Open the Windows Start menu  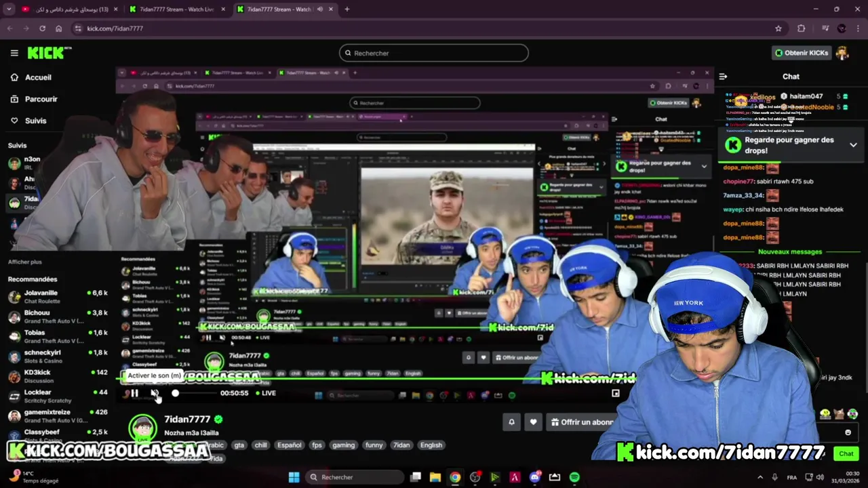coord(294,477)
